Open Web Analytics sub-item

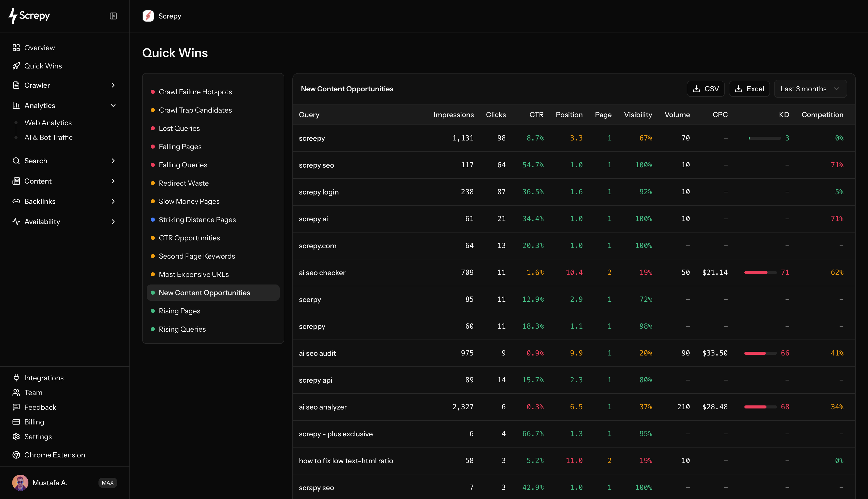[x=48, y=123]
